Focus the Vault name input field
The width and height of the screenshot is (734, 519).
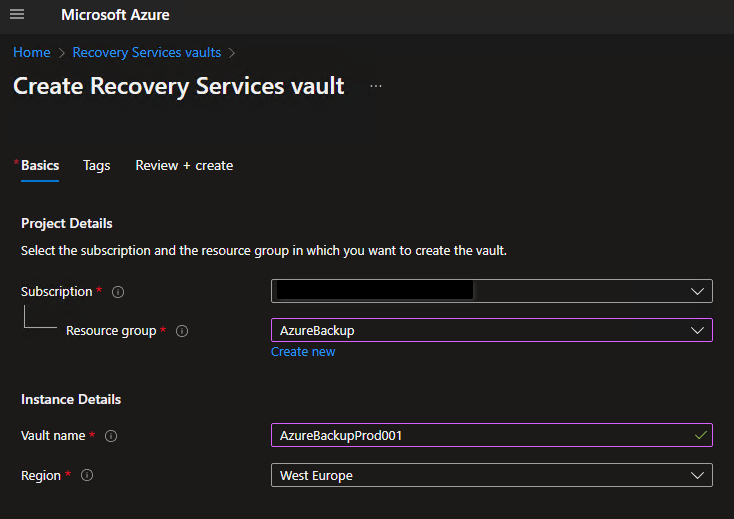[492, 435]
